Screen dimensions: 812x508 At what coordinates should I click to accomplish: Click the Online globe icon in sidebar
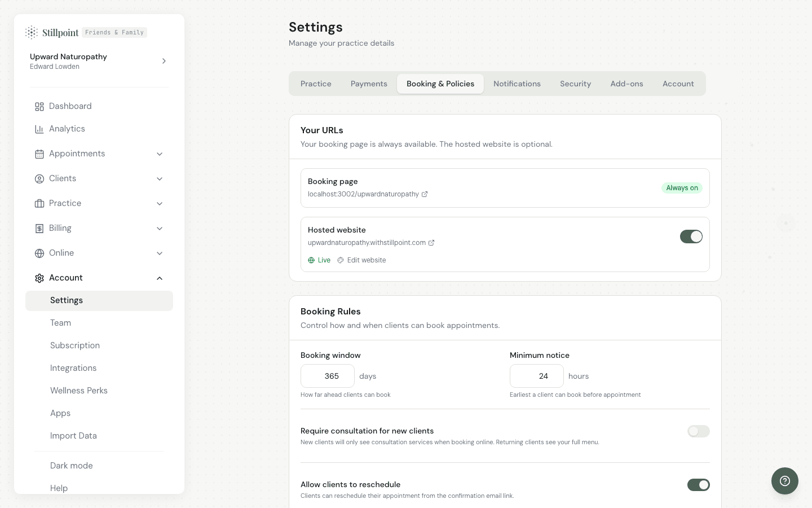click(39, 253)
